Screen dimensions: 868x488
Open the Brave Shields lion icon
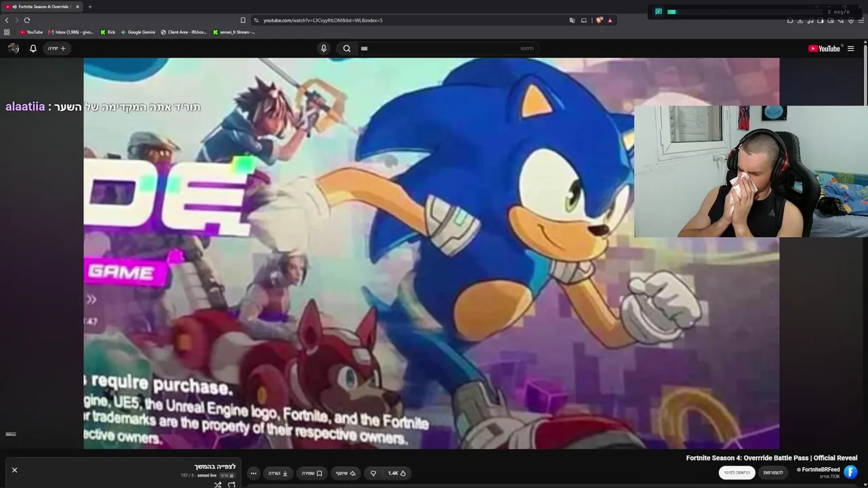tap(599, 20)
